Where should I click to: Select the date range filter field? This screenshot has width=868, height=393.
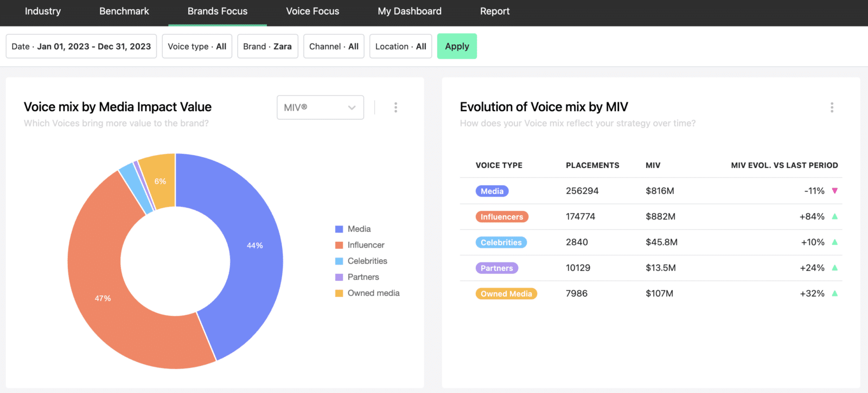(x=81, y=47)
